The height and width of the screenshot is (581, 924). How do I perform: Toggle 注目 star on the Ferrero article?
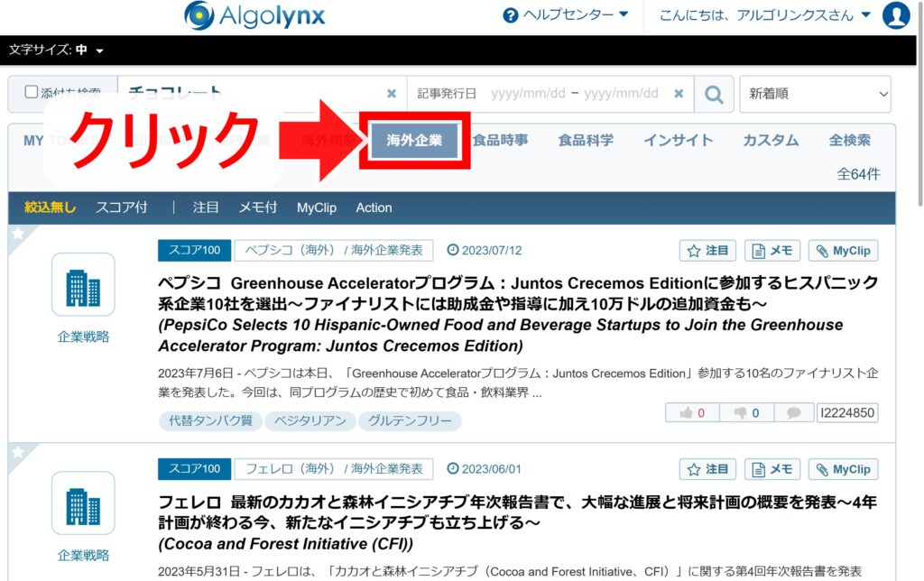707,469
